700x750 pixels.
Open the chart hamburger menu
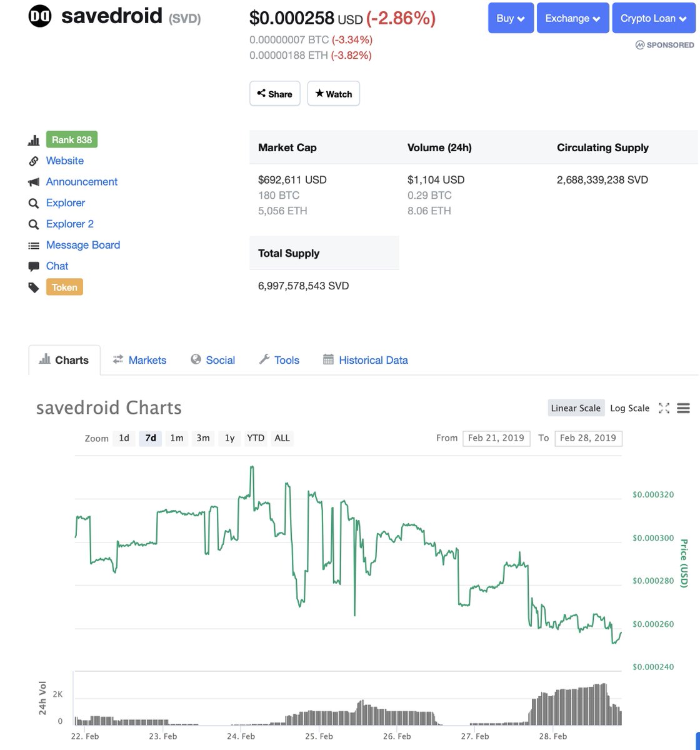tap(683, 408)
